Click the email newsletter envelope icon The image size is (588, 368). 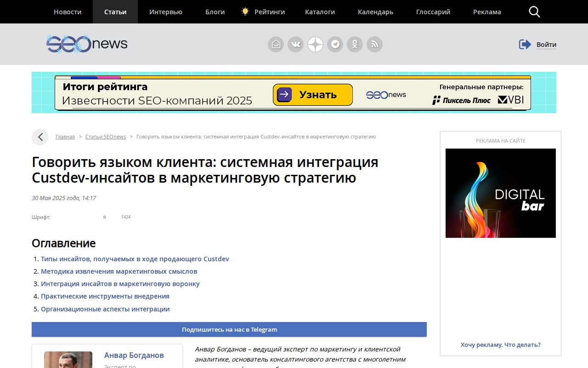point(276,45)
